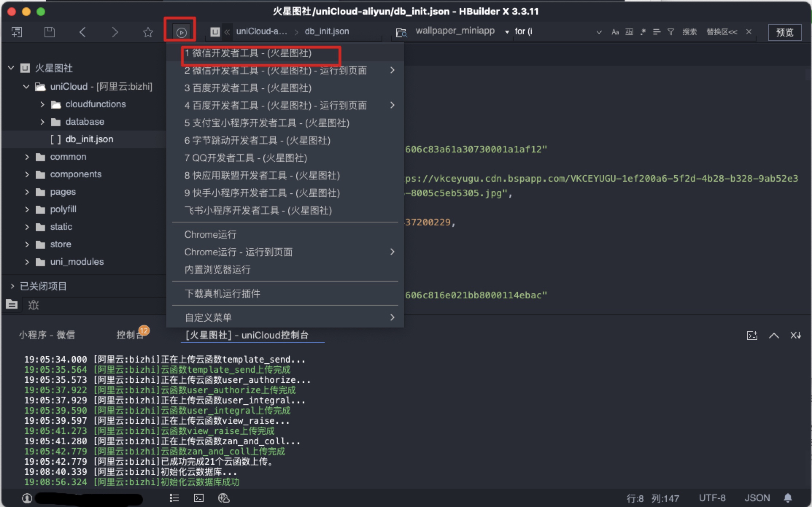The height and width of the screenshot is (507, 812).
Task: Collapse the replace area with 替换区<<
Action: 722,32
